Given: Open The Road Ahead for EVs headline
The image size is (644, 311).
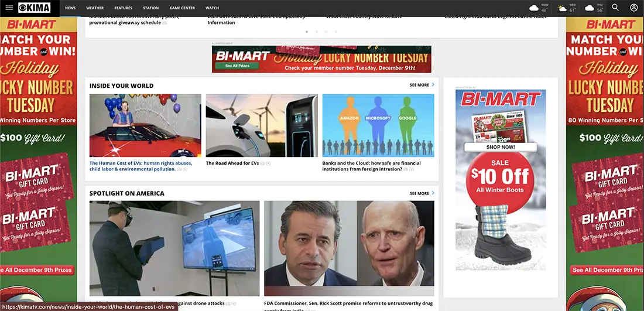Looking at the screenshot, I should 232,163.
